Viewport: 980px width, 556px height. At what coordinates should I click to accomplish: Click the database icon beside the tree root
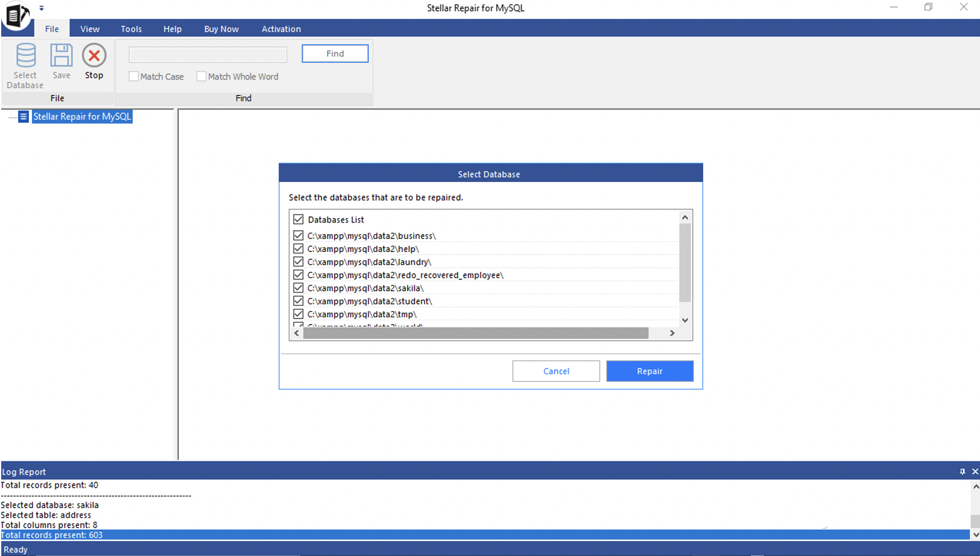[x=24, y=116]
